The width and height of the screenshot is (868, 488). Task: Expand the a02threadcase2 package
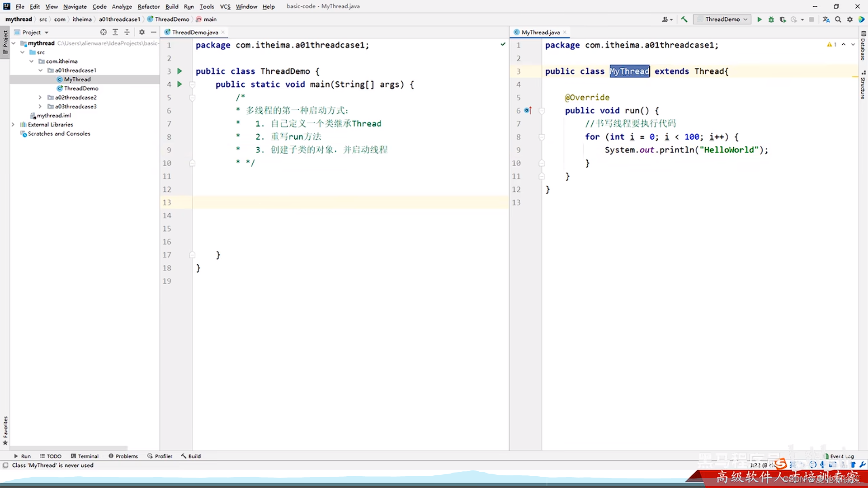[x=40, y=97]
